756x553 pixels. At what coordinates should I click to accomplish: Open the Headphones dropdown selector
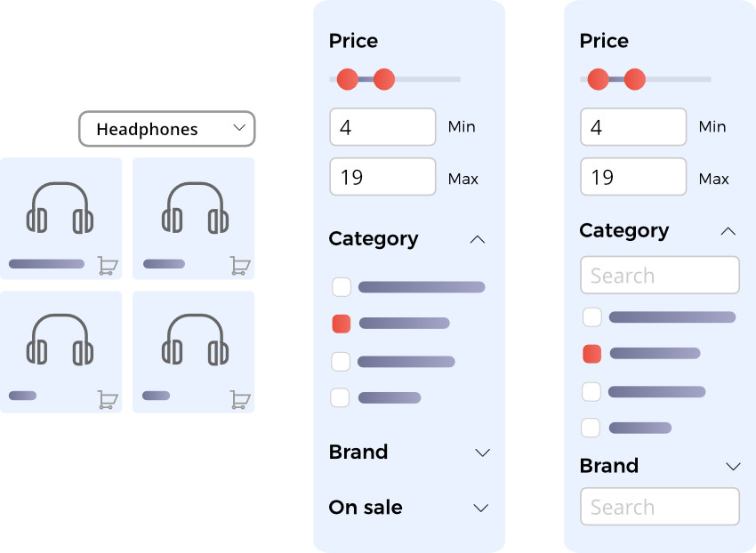[x=166, y=129]
